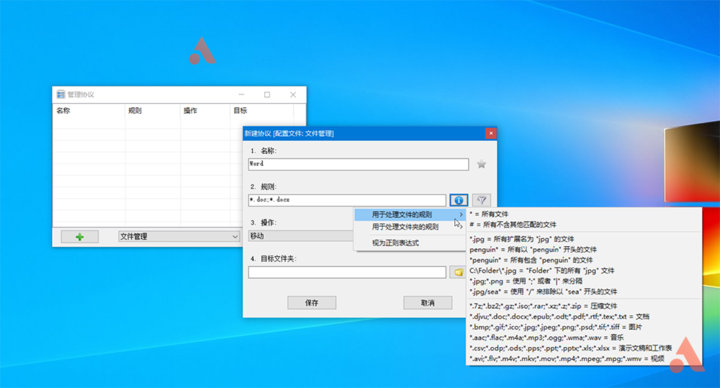Click the star favorite icon beside name field
Viewport: 720px width, 388px height.
[x=481, y=164]
